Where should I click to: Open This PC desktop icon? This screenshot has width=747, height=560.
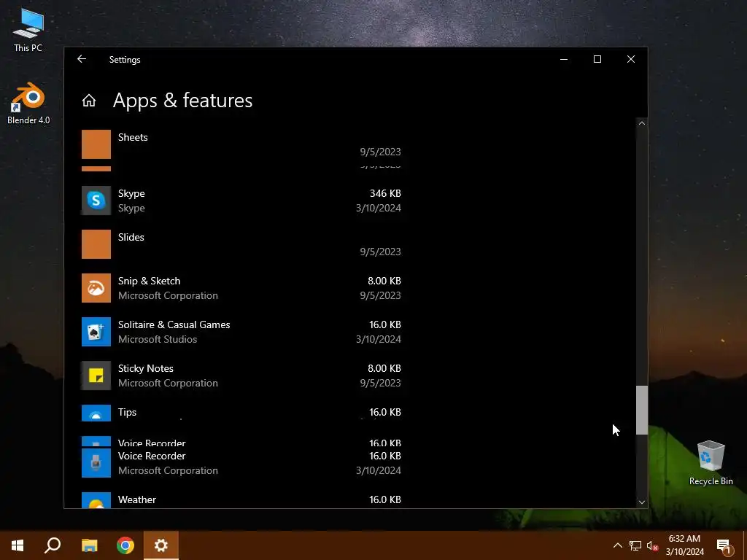click(x=28, y=29)
